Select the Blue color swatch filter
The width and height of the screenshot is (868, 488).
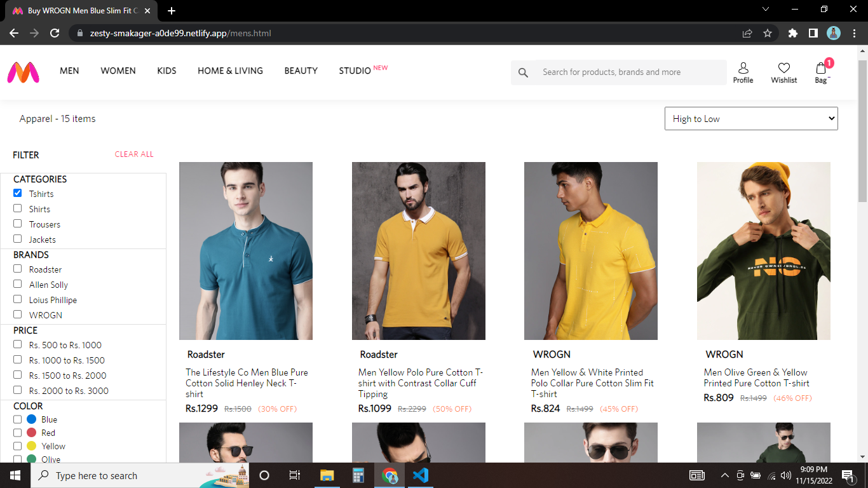point(32,419)
